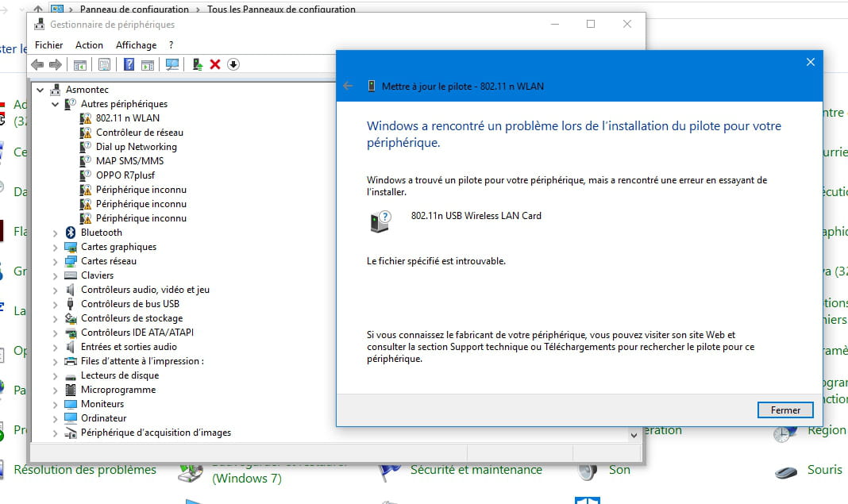
Task: Open the Région item in Control Panel
Action: click(x=827, y=430)
